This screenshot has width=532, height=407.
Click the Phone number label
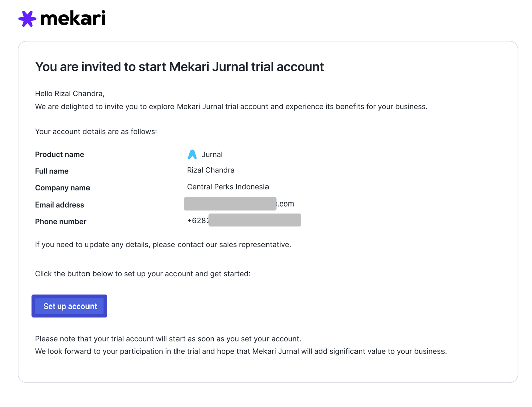61,221
